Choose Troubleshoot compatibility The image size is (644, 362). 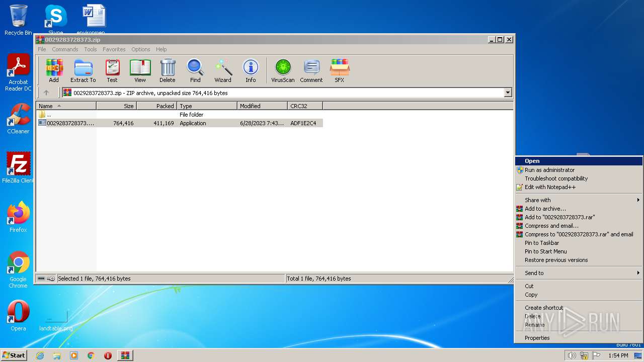[579, 178]
